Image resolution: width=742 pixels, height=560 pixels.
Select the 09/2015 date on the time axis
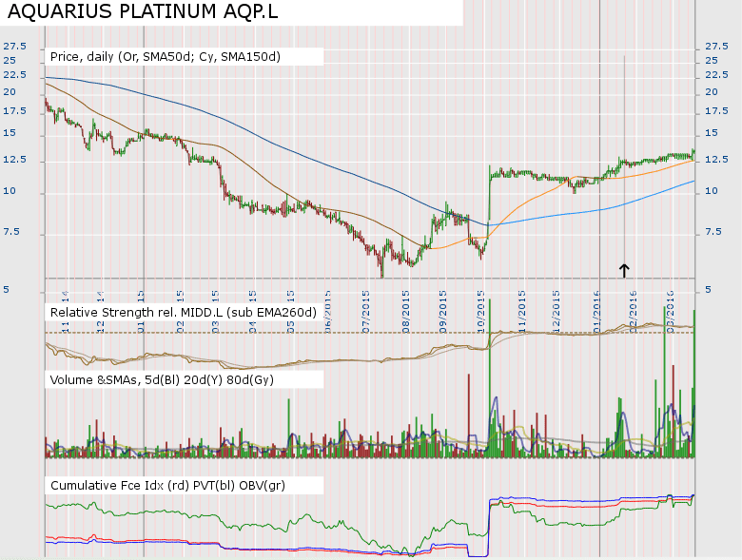click(444, 306)
